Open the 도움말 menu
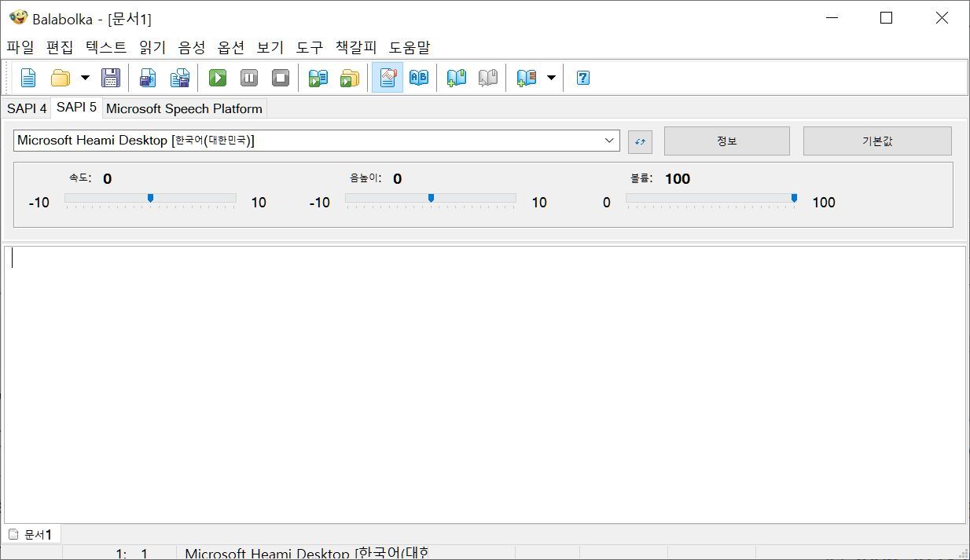This screenshot has width=970, height=560. pos(410,47)
